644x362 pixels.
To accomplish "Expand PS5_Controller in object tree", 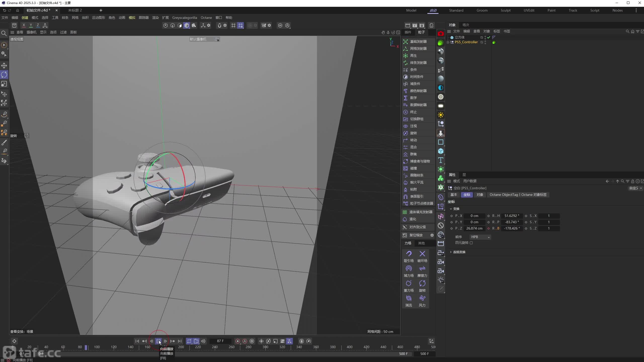I will [448, 42].
